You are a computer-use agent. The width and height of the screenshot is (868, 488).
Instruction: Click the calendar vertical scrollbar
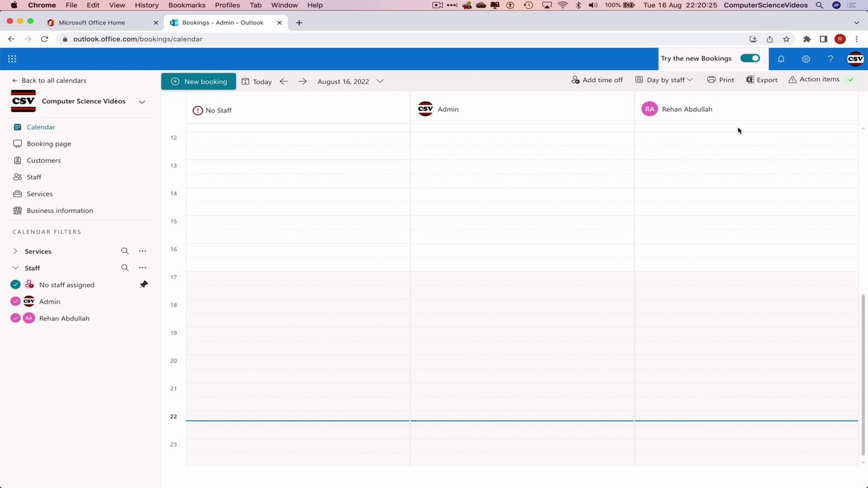(x=863, y=375)
